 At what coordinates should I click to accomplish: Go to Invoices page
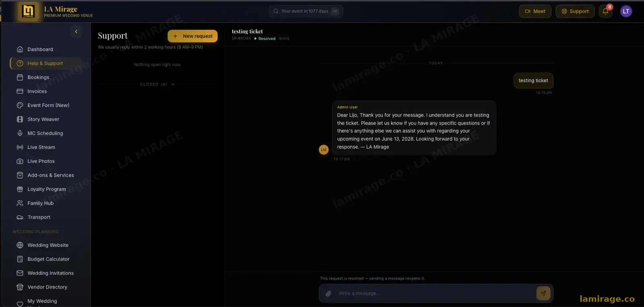(46, 91)
